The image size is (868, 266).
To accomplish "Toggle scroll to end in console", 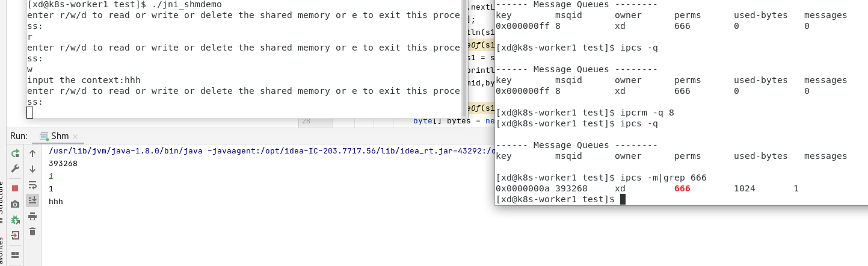I will (x=32, y=200).
